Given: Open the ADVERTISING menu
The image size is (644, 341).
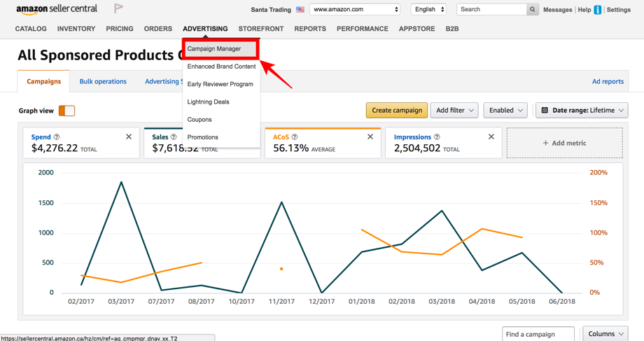Looking at the screenshot, I should coord(205,29).
